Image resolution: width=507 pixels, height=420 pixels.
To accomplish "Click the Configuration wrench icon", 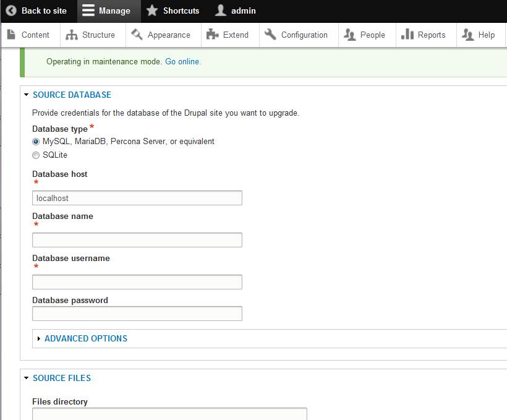I will (x=270, y=34).
